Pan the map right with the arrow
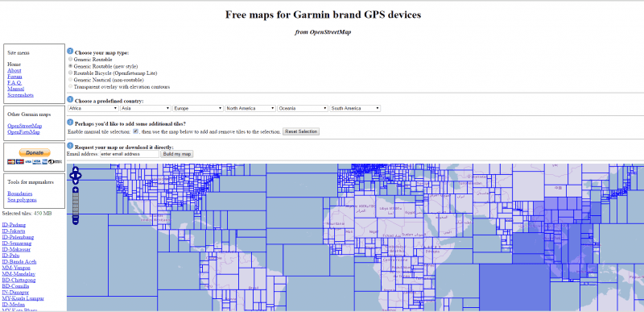The width and height of the screenshot is (644, 312). point(79,176)
